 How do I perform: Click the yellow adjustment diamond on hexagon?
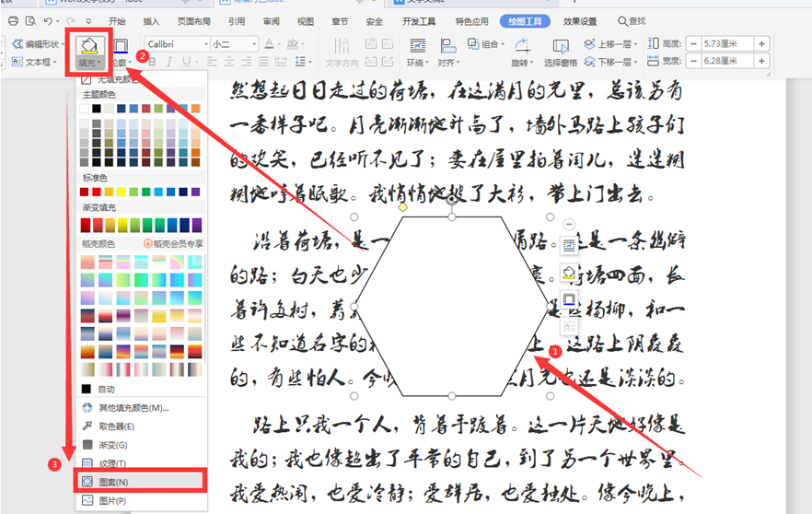tap(403, 208)
